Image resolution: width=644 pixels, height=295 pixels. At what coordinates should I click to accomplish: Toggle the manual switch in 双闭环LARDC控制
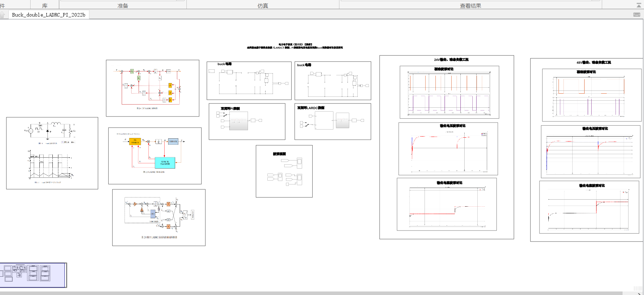307,124
